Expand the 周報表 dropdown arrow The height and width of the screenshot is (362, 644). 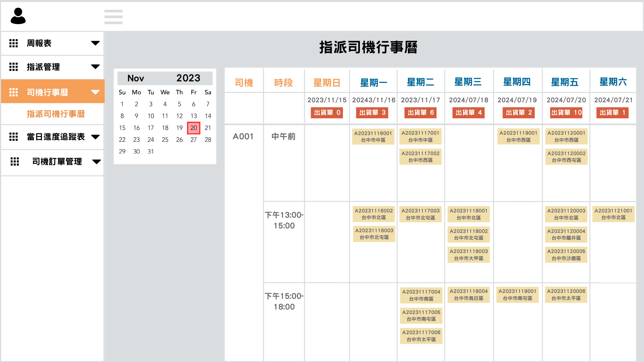coord(95,43)
